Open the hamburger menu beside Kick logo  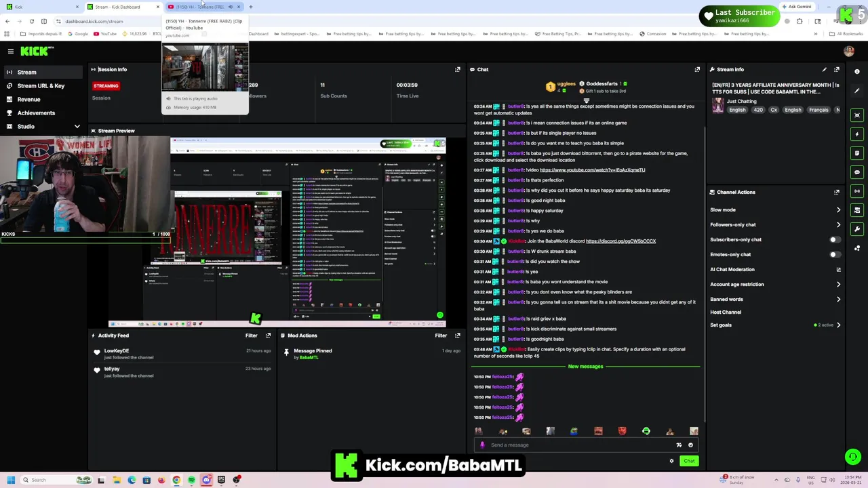10,51
